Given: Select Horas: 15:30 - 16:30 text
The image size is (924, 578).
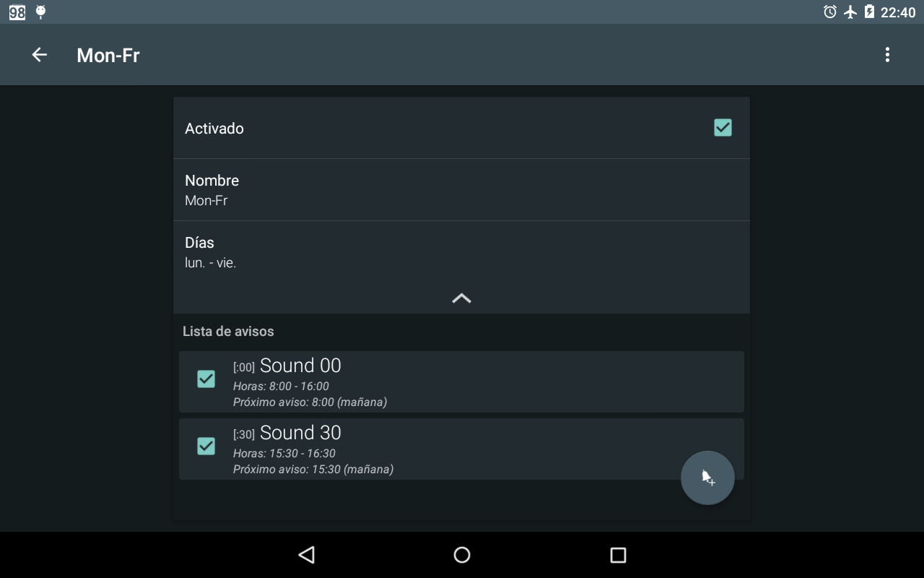Looking at the screenshot, I should [284, 454].
